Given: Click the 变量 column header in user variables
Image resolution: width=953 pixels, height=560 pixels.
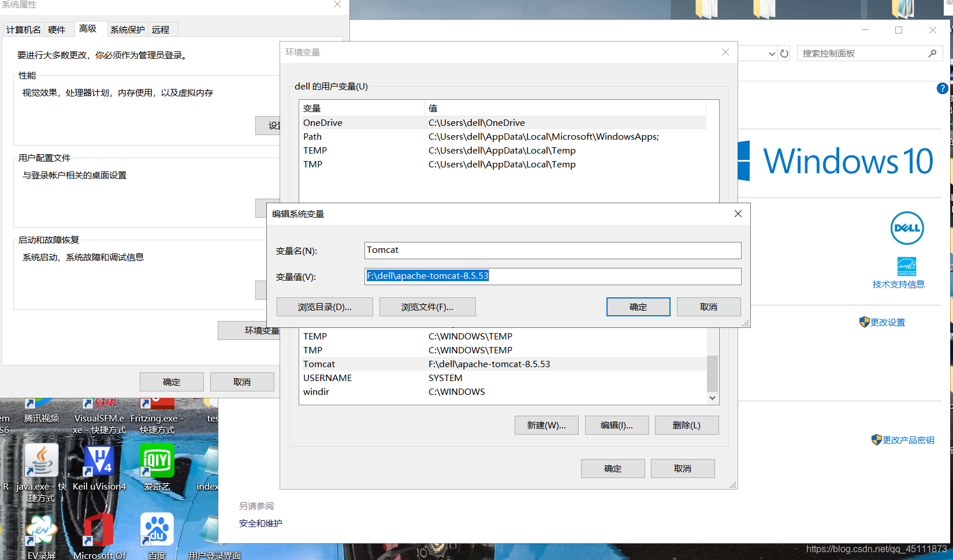Looking at the screenshot, I should pos(362,108).
